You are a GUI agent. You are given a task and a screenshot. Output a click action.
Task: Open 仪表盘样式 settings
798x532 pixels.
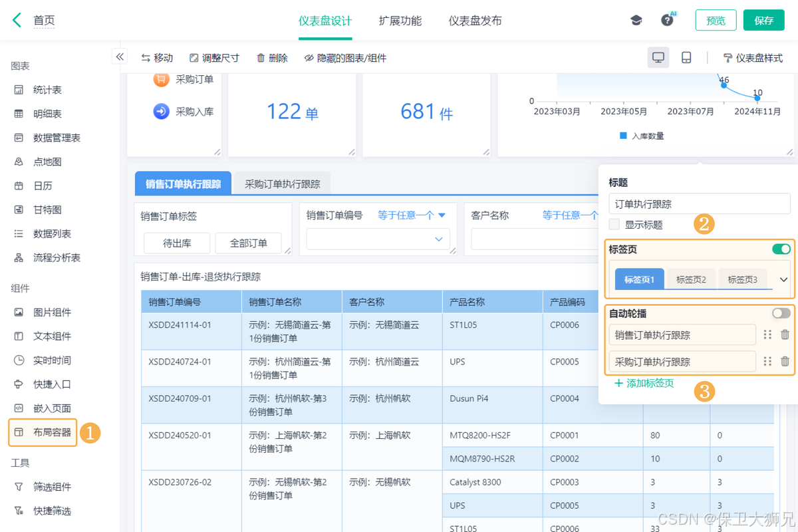753,58
